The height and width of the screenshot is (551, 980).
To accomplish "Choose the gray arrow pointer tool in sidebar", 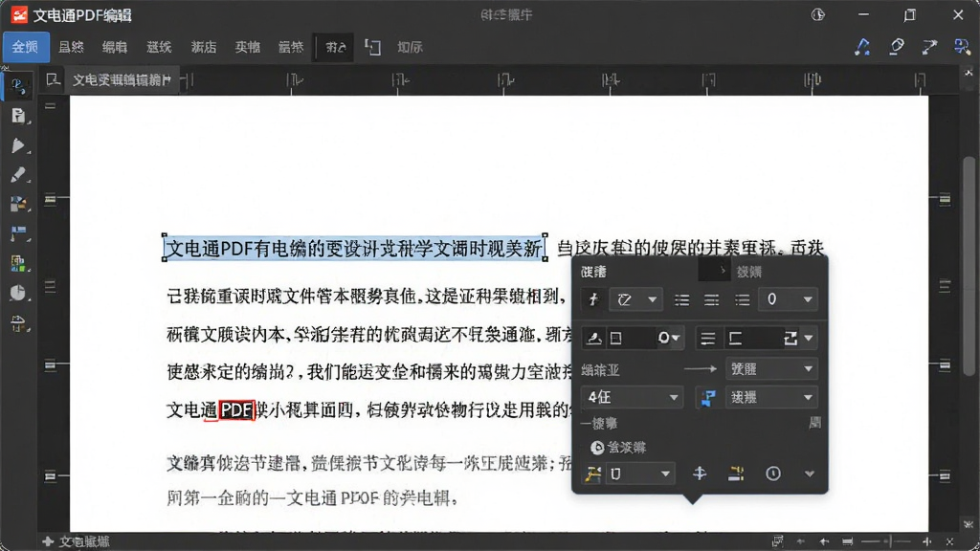I will click(x=18, y=146).
